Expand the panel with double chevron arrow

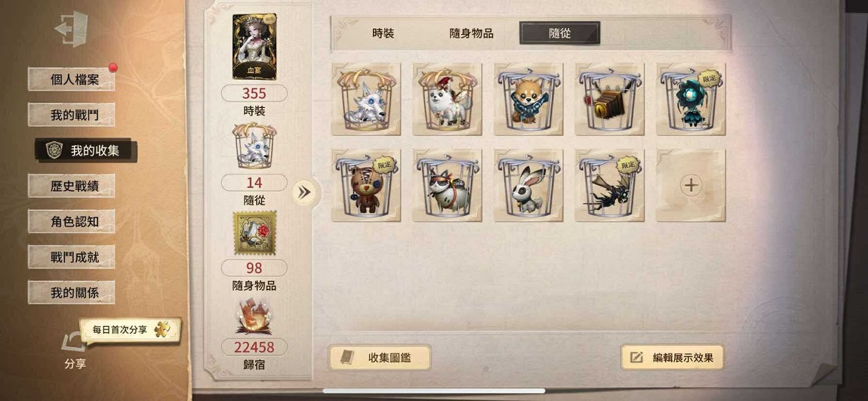click(304, 192)
